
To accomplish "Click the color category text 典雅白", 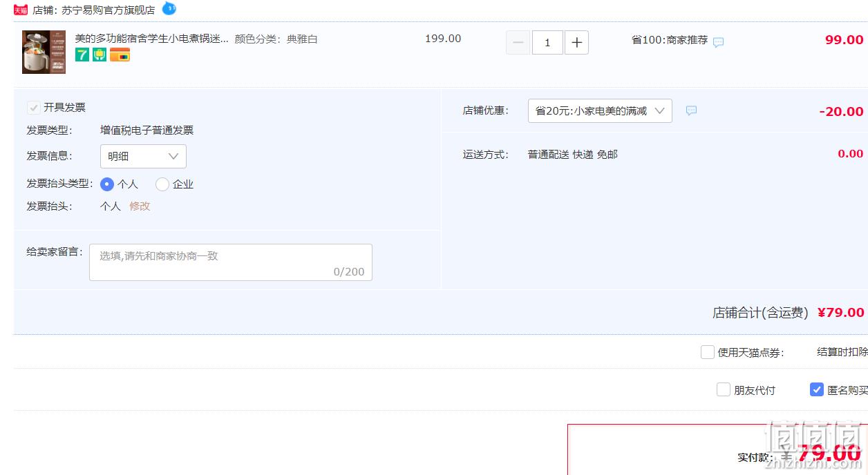I will [302, 39].
